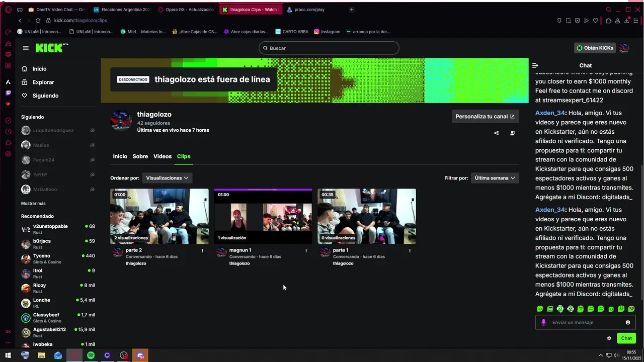This screenshot has width=644, height=362.
Task: Open the share channel icon
Action: tap(497, 133)
